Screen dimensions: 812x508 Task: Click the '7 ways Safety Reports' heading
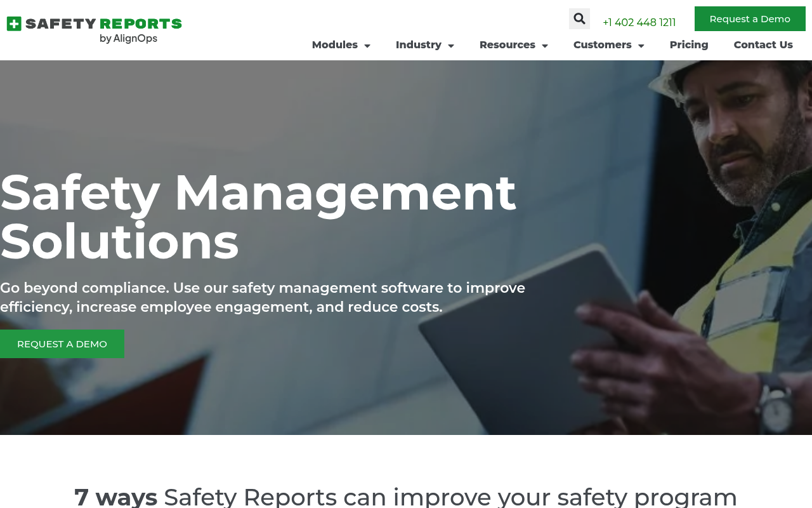click(406, 496)
